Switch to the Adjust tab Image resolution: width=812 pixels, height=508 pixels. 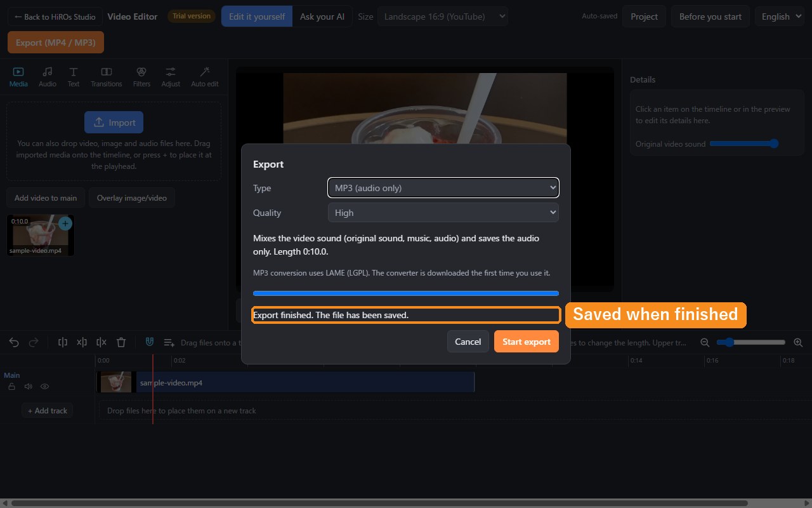point(171,77)
